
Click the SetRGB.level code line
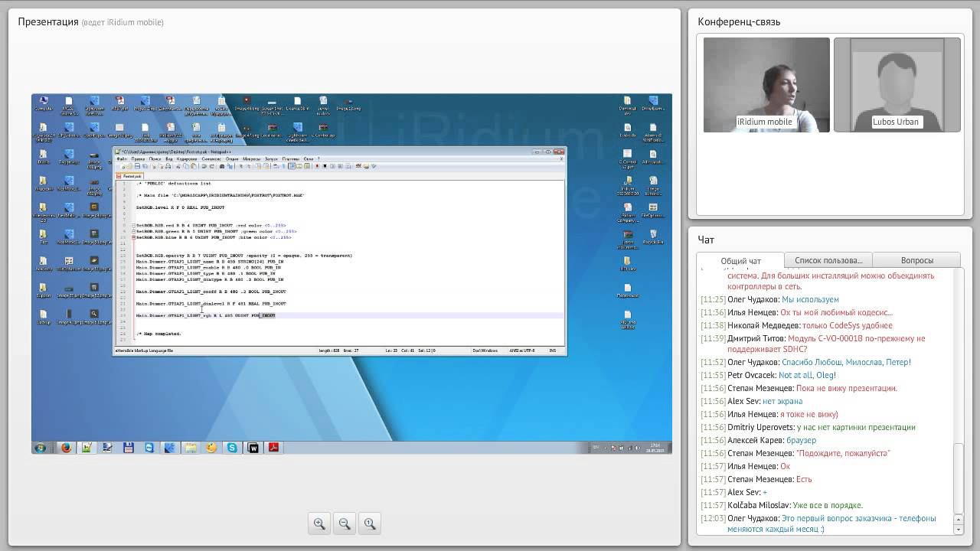click(x=180, y=208)
